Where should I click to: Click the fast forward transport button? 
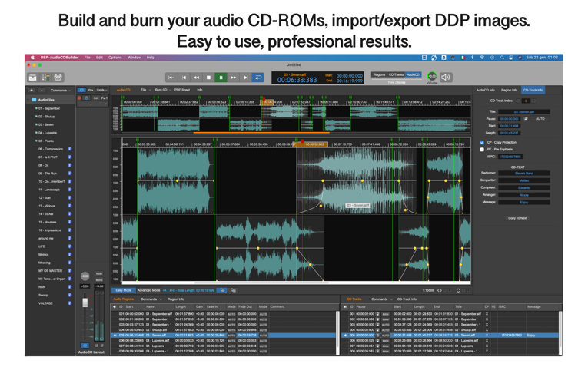tap(234, 78)
